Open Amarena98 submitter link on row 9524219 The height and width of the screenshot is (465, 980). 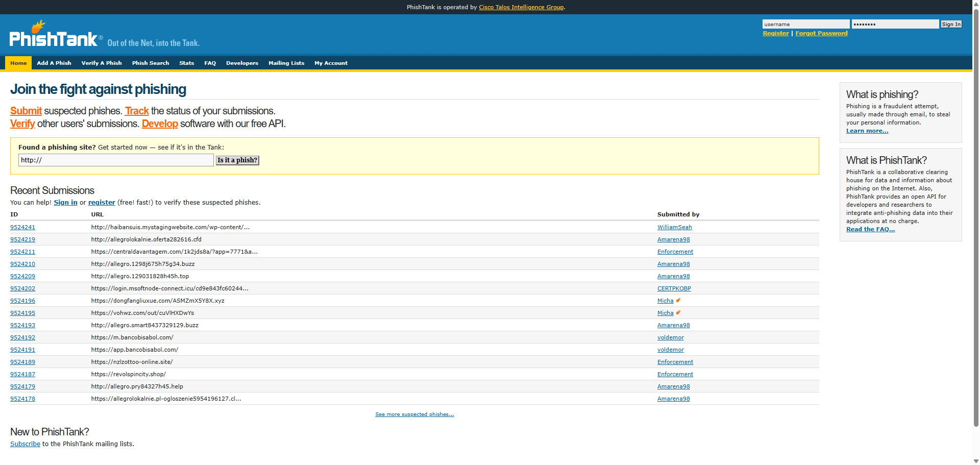tap(674, 239)
